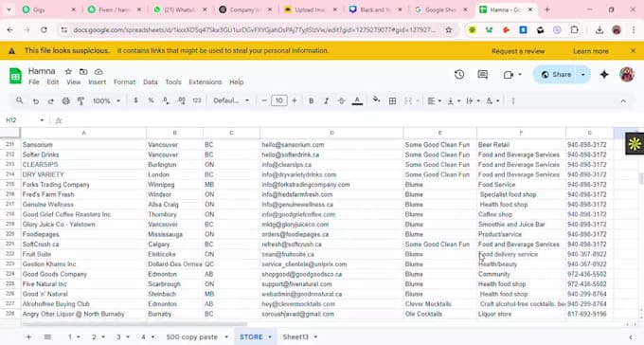Screen dimensions: 644x345
Task: Switch to the Sheet13 tab
Action: click(x=295, y=336)
